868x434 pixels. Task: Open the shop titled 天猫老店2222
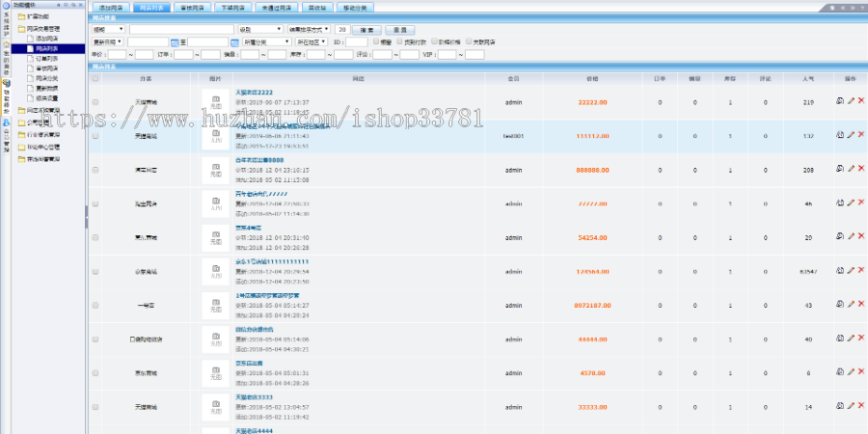pos(254,93)
